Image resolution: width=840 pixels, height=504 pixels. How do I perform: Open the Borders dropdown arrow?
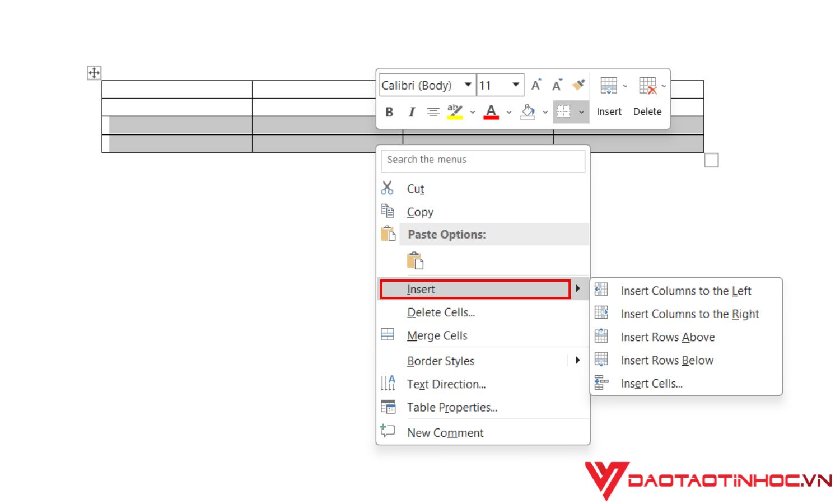(581, 112)
